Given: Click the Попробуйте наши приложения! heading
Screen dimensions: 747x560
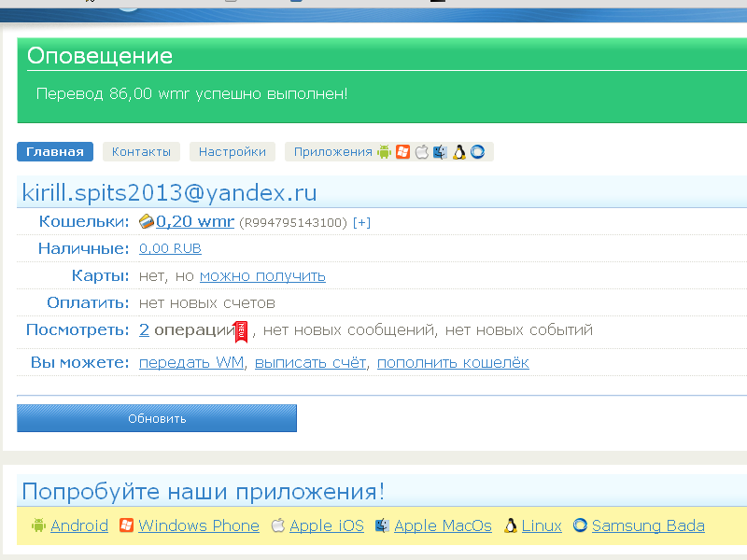Looking at the screenshot, I should pos(204,492).
